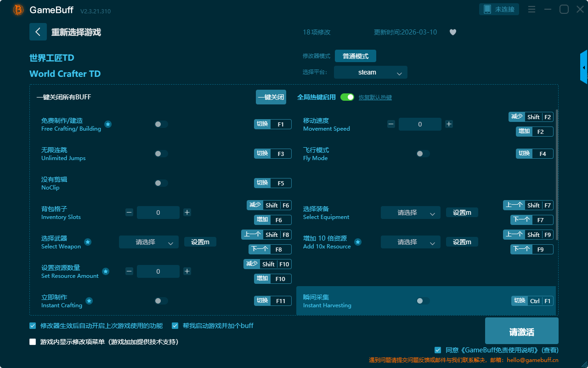Click minus icon for Inventory Slots
Image resolution: width=588 pixels, height=368 pixels.
[129, 213]
